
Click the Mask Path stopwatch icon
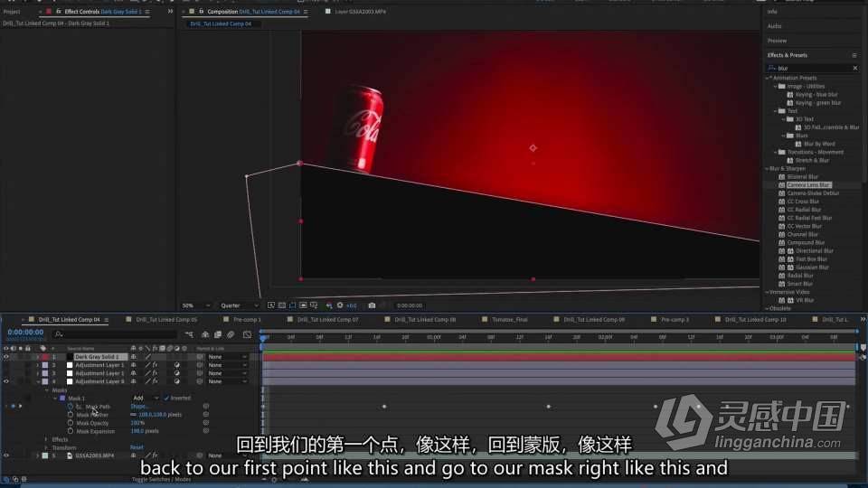click(71, 406)
